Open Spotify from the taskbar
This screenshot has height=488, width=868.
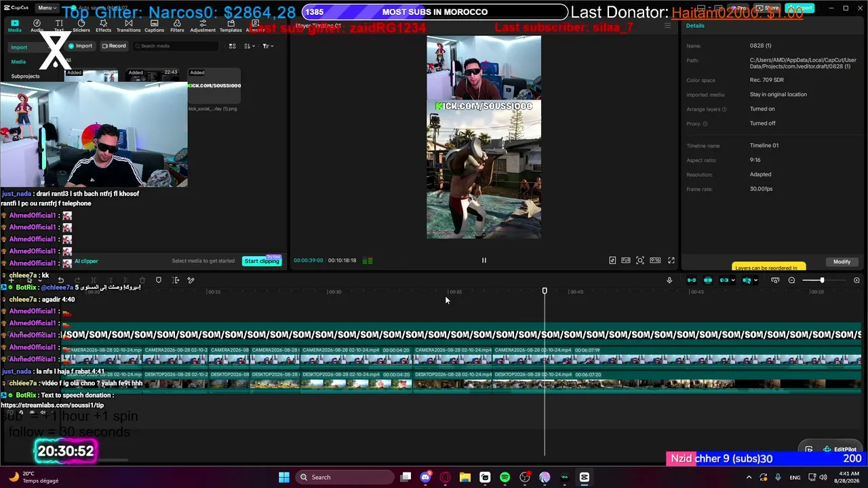click(x=505, y=477)
